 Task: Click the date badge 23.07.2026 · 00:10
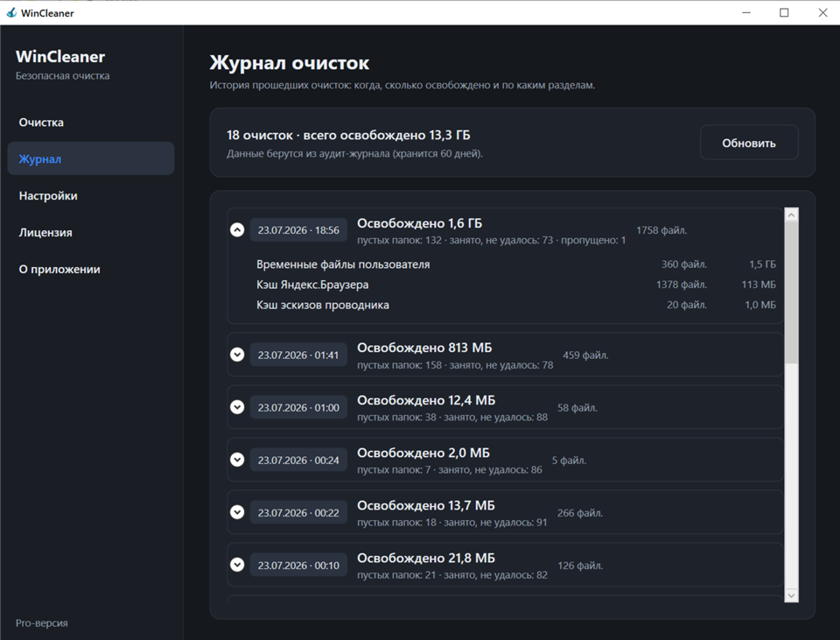tap(298, 565)
